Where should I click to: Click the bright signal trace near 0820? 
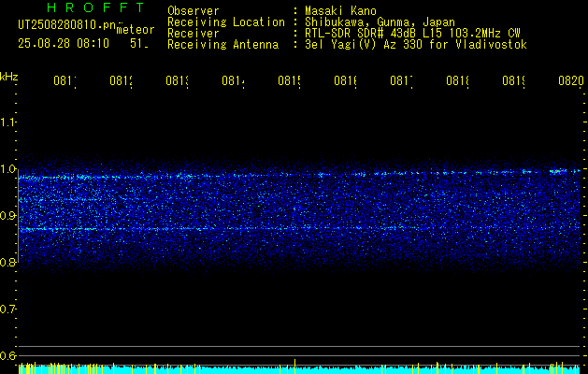click(559, 171)
